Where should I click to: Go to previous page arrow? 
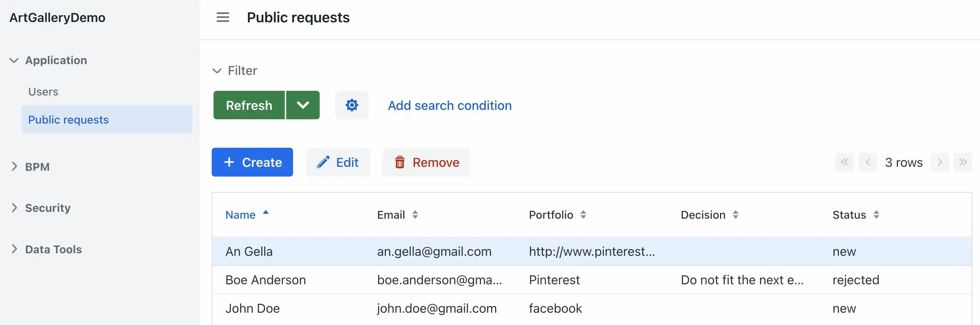pyautogui.click(x=867, y=162)
